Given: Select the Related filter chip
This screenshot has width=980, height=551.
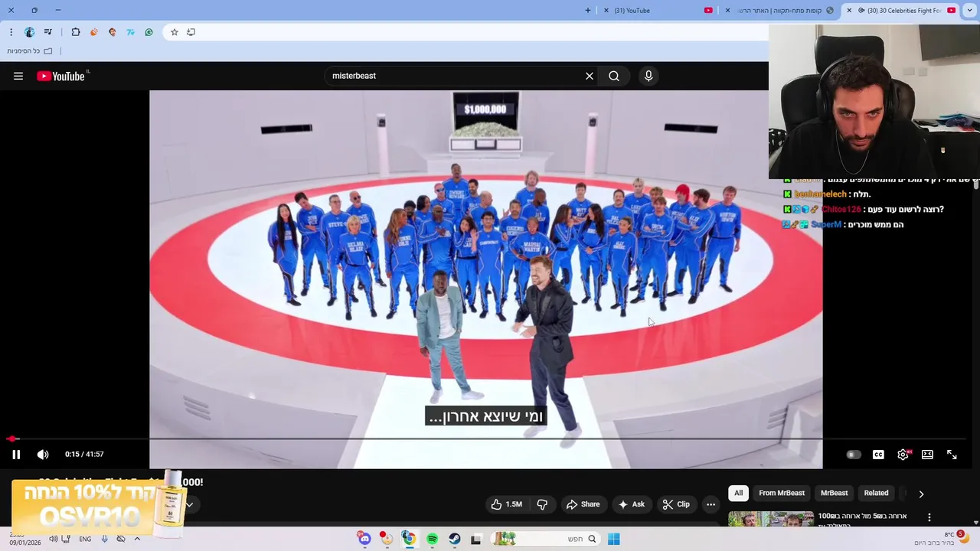Looking at the screenshot, I should coord(876,493).
